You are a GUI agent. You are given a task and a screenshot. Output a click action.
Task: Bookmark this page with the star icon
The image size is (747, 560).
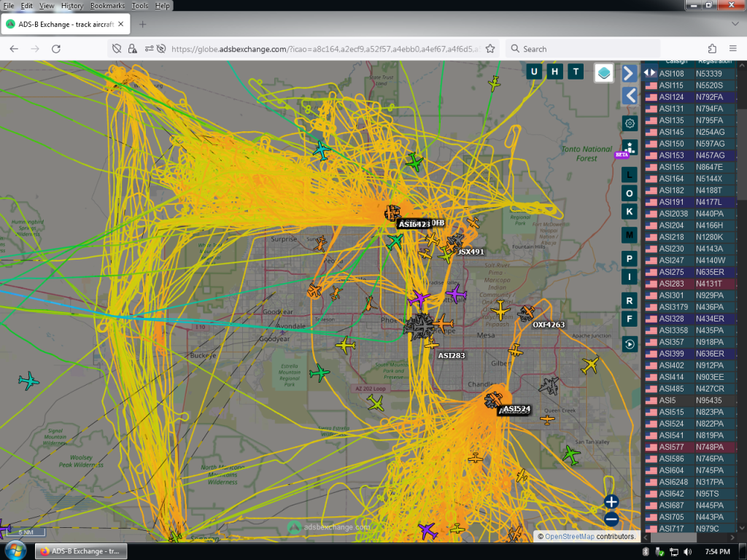(489, 49)
